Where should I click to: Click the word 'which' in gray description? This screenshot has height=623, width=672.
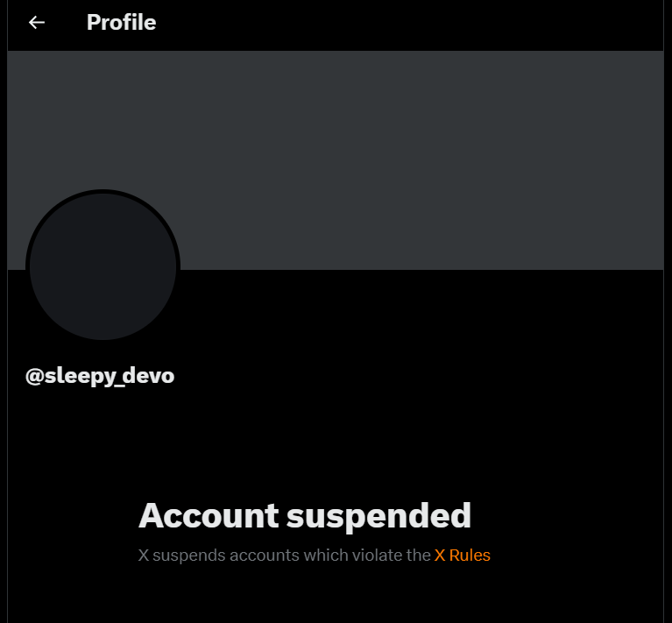[x=326, y=555]
